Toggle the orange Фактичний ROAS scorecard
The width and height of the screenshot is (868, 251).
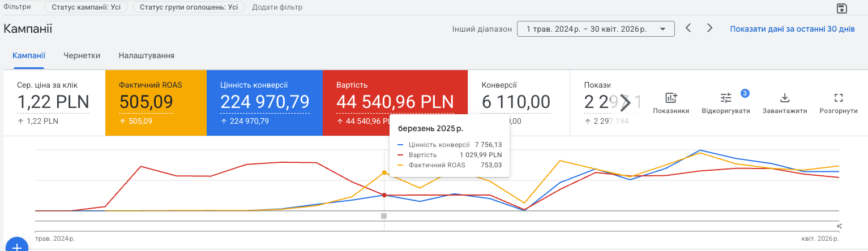point(156,103)
